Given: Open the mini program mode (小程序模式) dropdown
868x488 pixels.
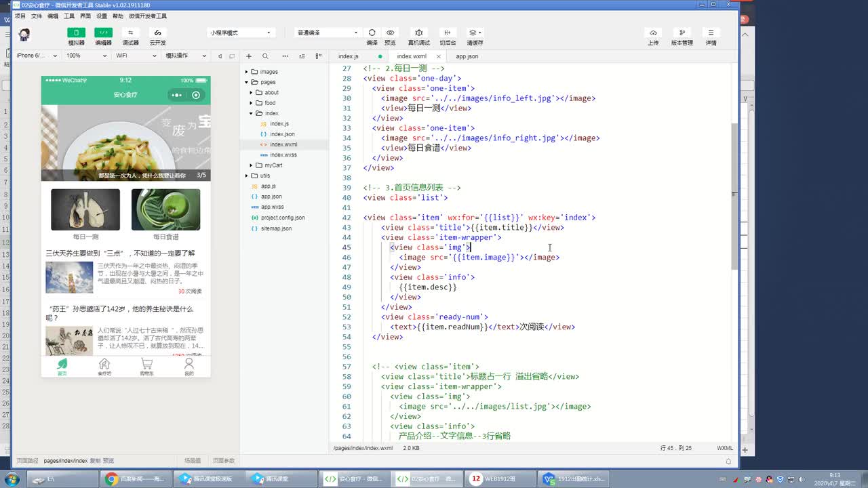Looking at the screenshot, I should coord(241,33).
